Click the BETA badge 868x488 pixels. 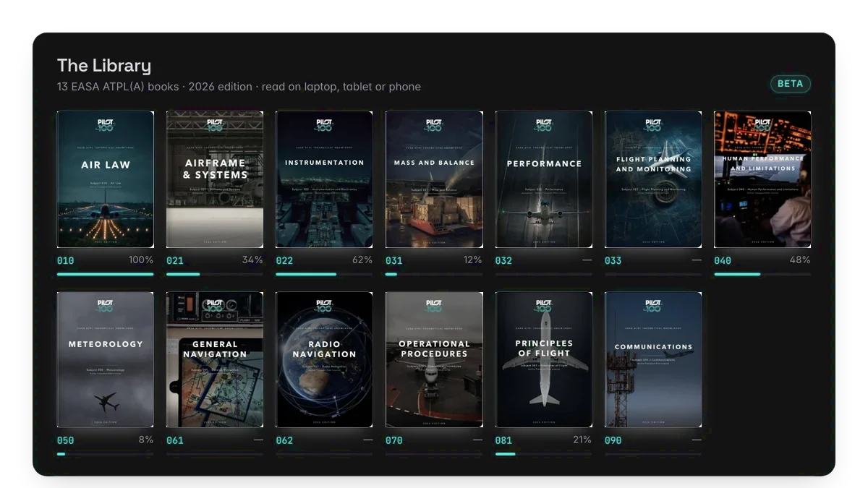[x=790, y=84]
